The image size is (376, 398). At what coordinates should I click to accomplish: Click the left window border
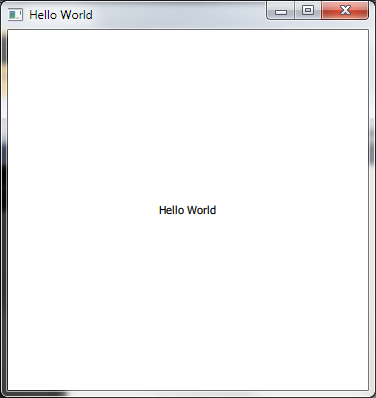pos(4,210)
